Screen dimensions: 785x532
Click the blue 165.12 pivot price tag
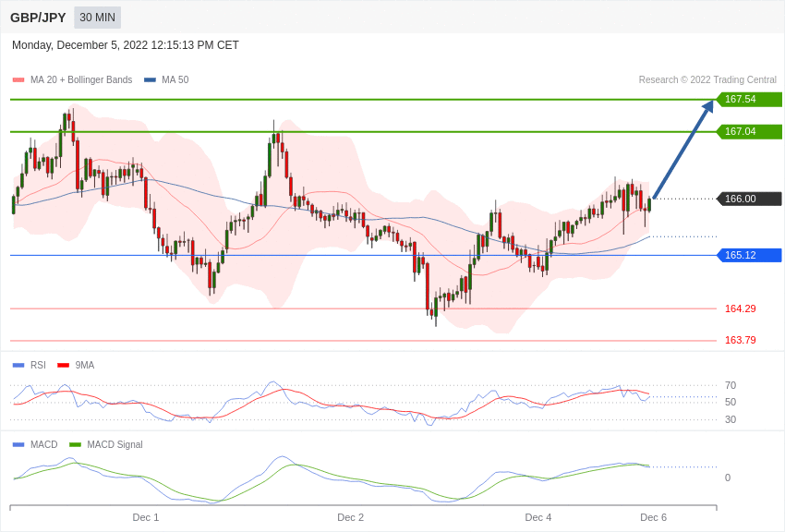pyautogui.click(x=749, y=255)
